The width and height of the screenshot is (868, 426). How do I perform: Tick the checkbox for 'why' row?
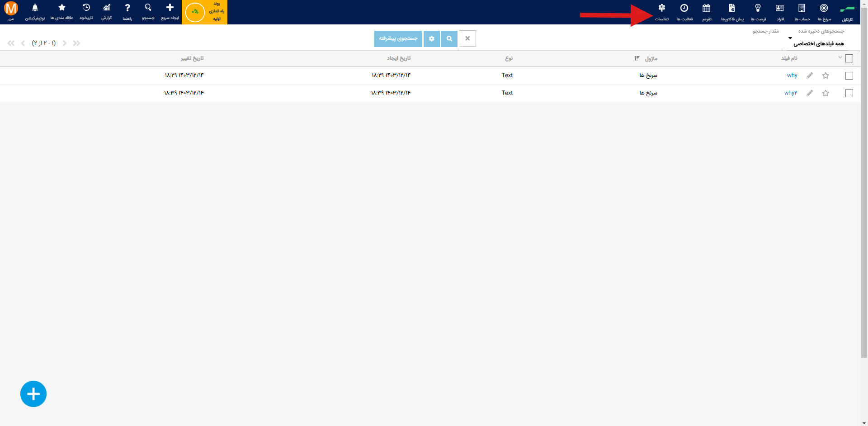point(849,76)
